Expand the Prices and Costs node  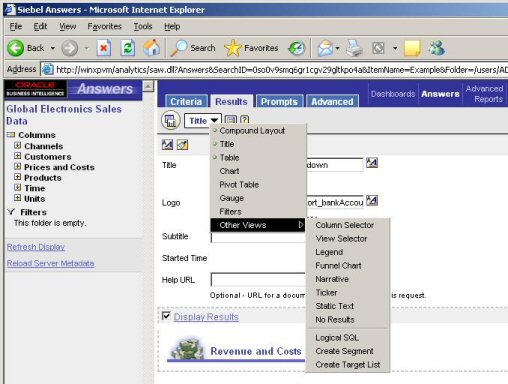click(17, 166)
